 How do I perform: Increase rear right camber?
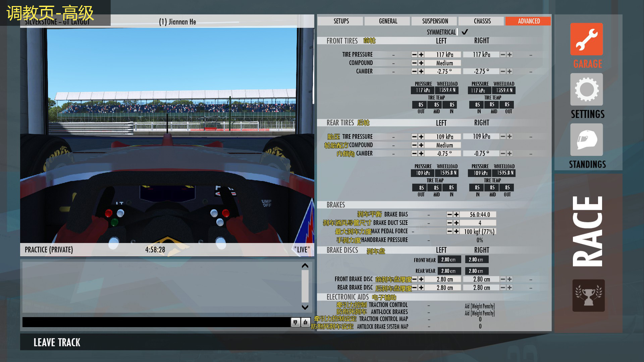point(509,154)
